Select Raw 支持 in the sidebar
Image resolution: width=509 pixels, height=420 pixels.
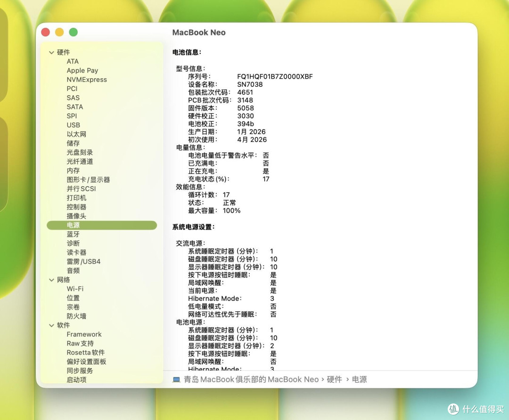[80, 343]
